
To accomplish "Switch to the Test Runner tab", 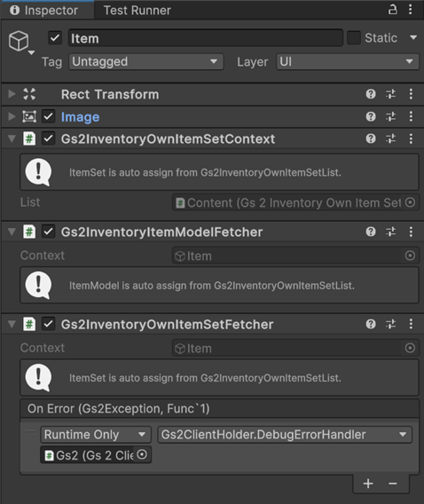I will (137, 11).
